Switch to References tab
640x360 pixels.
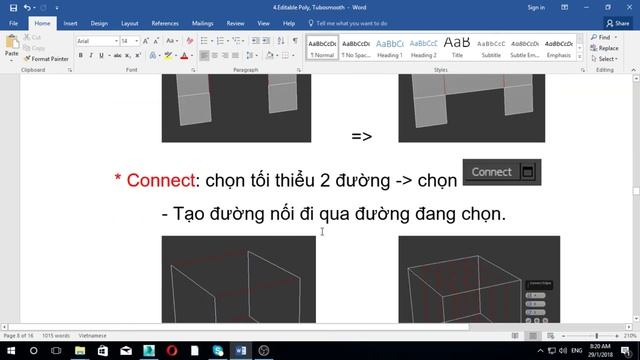[x=165, y=24]
